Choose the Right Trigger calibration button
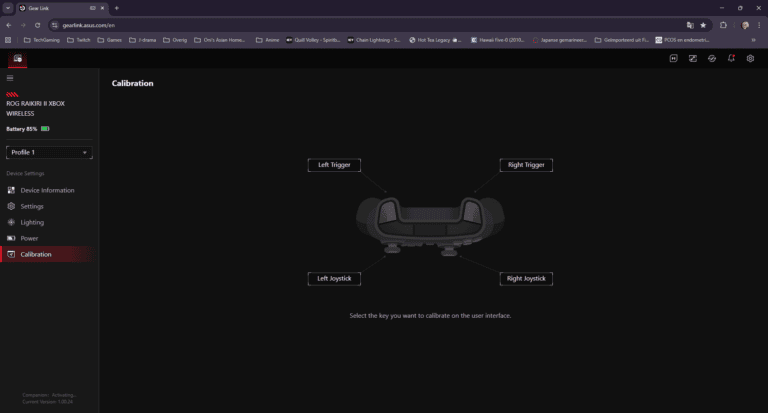The image size is (768, 413). pos(526,164)
